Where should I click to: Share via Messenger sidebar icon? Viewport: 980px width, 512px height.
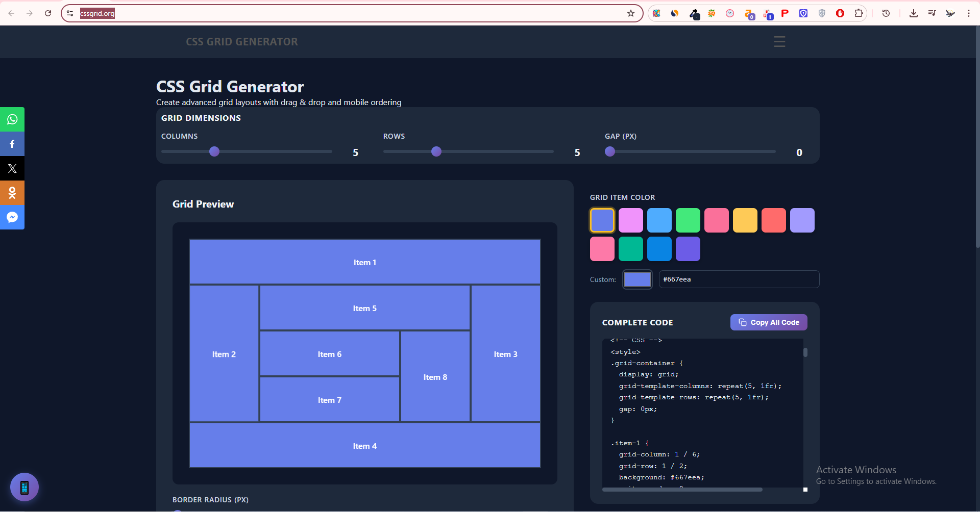[12, 217]
